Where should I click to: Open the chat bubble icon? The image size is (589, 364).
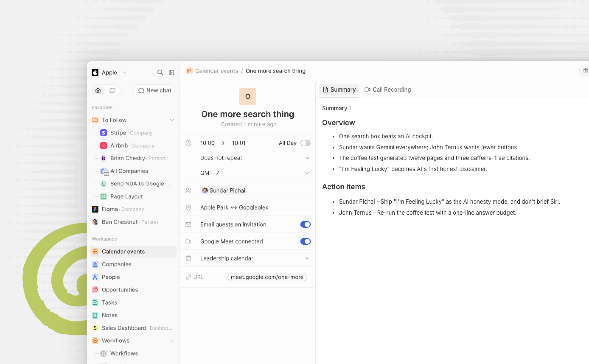coord(112,90)
